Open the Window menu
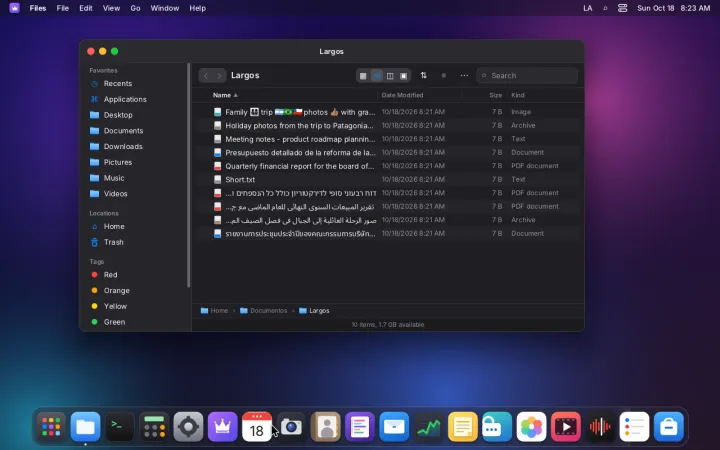The image size is (720, 450). point(165,8)
